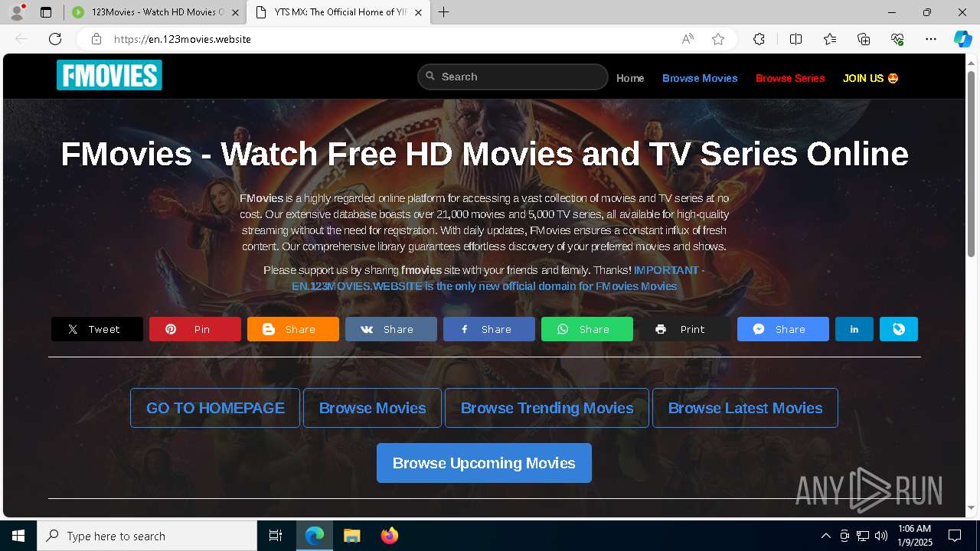This screenshot has height=551, width=980.
Task: Close the YTS MX tab
Action: point(418,12)
